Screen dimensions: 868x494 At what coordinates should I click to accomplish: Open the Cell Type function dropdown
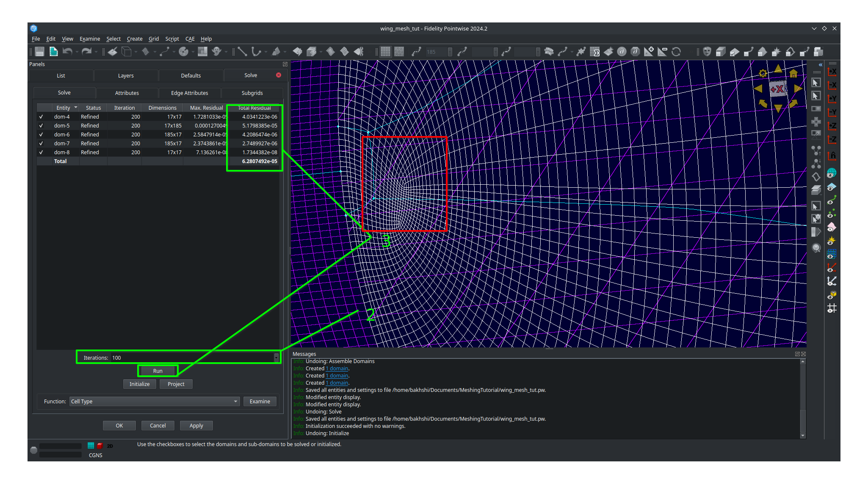pos(235,401)
